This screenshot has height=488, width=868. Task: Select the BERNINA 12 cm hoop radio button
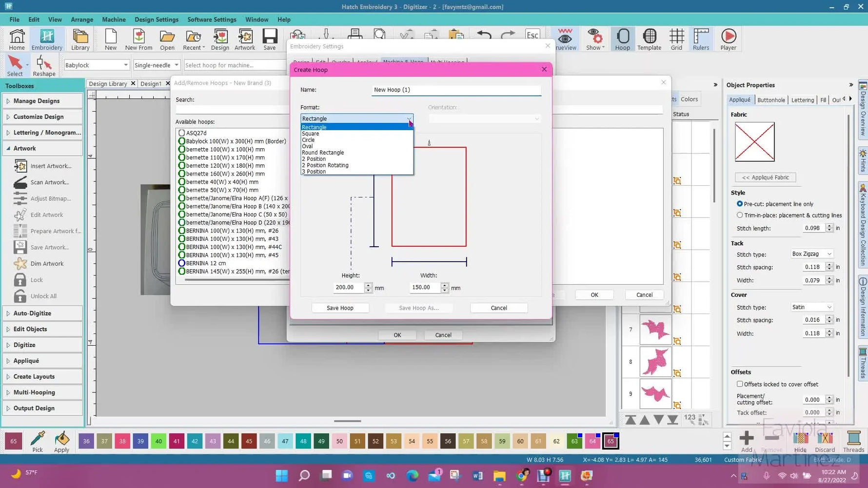click(182, 263)
